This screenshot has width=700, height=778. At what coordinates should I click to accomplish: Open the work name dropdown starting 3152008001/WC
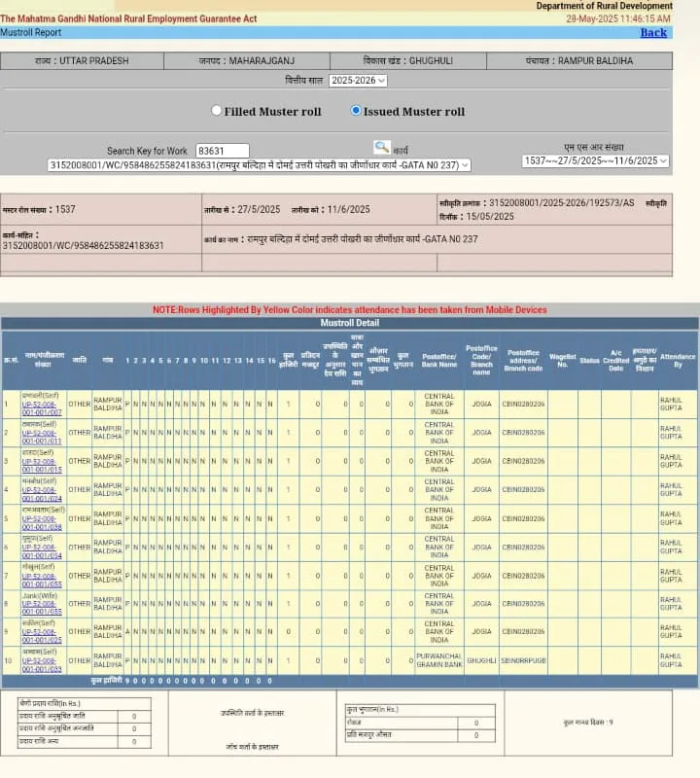coord(259,165)
